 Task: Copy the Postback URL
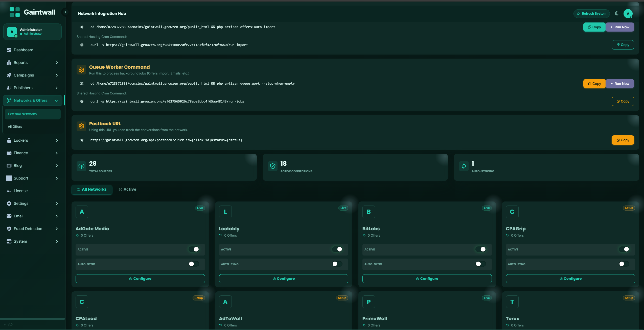(623, 140)
